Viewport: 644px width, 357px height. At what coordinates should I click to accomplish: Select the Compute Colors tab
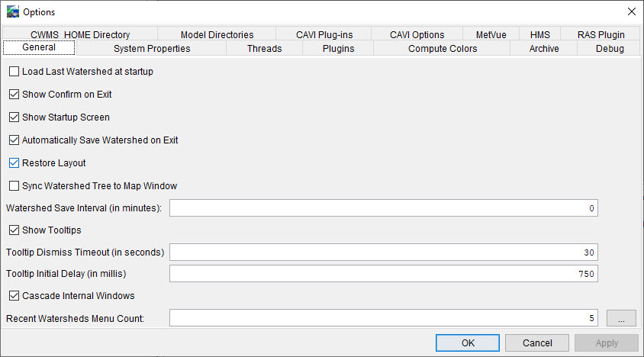(x=443, y=49)
